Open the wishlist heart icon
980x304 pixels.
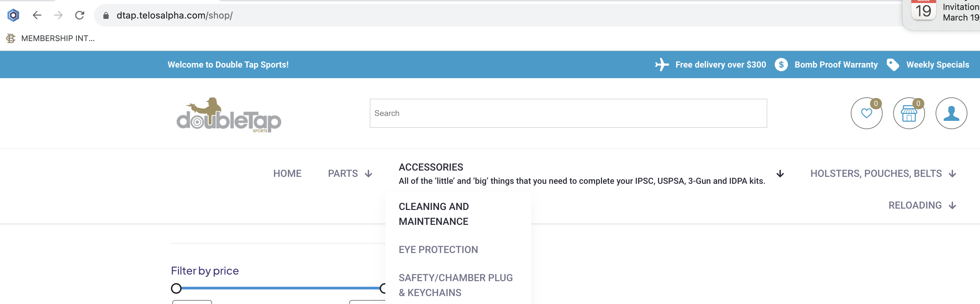(866, 113)
